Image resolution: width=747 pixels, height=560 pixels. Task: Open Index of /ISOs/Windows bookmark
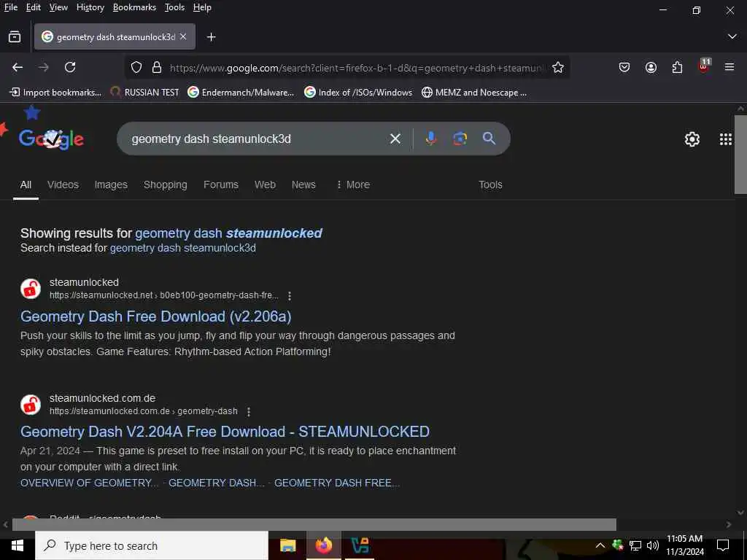pyautogui.click(x=358, y=93)
